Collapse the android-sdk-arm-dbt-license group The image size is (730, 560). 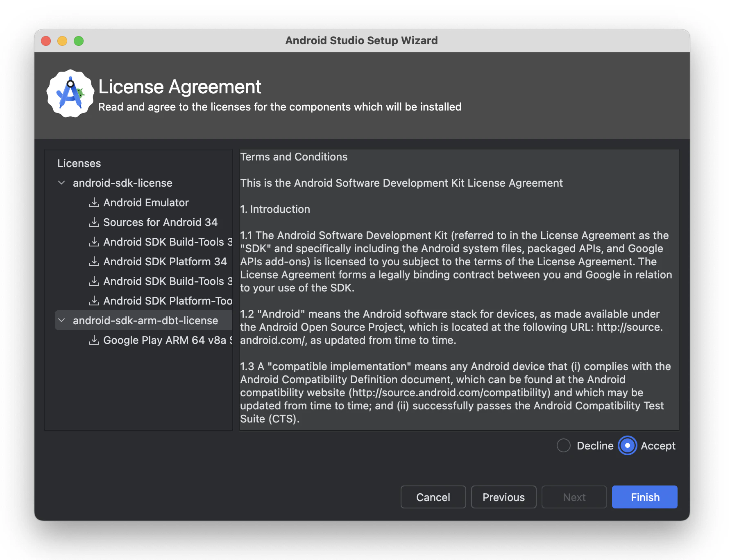pos(61,320)
